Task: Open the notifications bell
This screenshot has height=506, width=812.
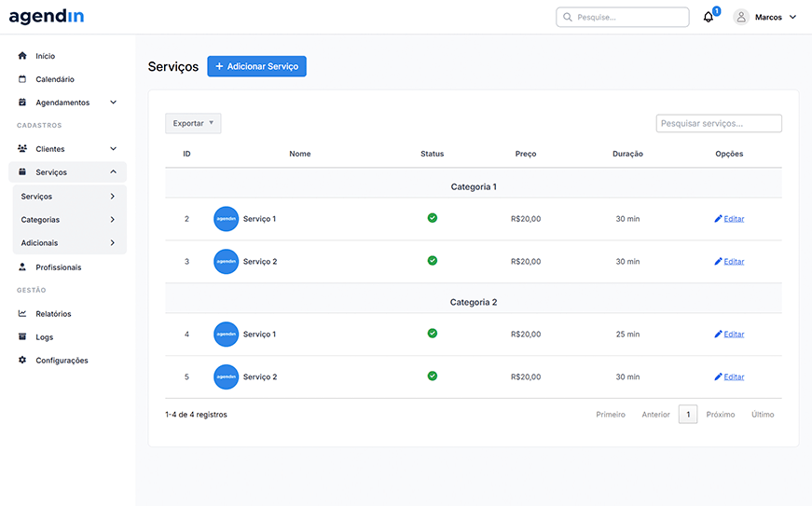Action: pos(709,17)
